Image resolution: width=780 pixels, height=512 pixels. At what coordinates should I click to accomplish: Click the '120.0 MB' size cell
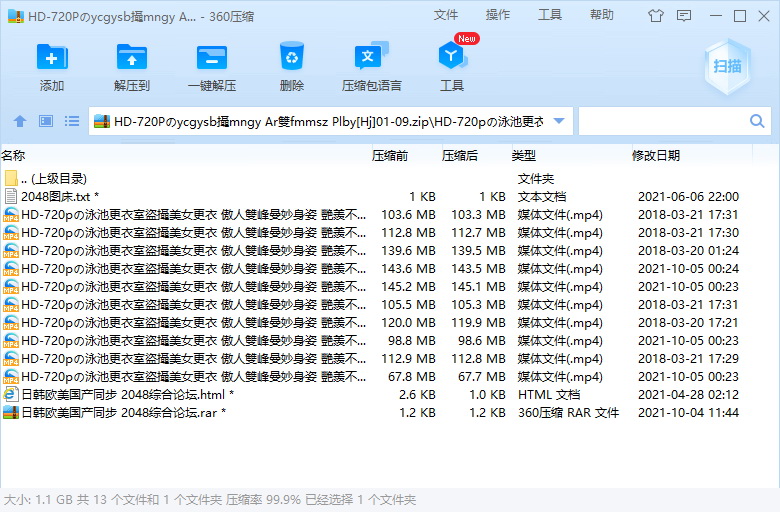(x=408, y=322)
